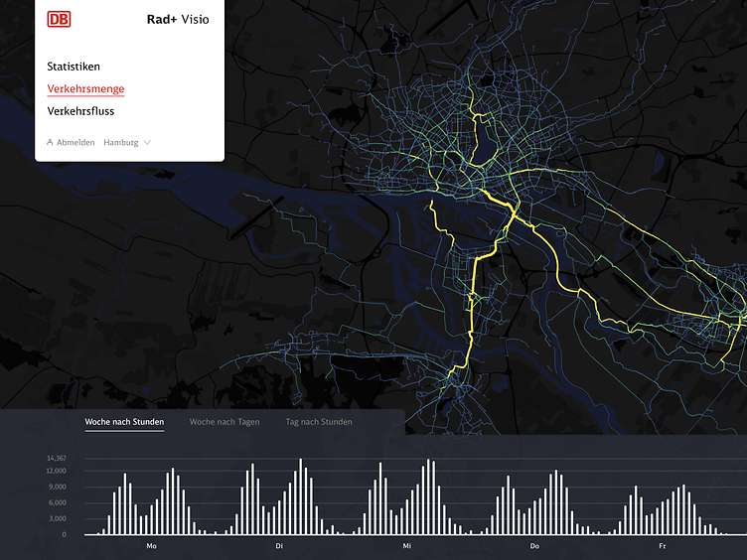The width and height of the screenshot is (747, 560).
Task: Switch to the Woche nach Tagen tab
Action: [224, 422]
